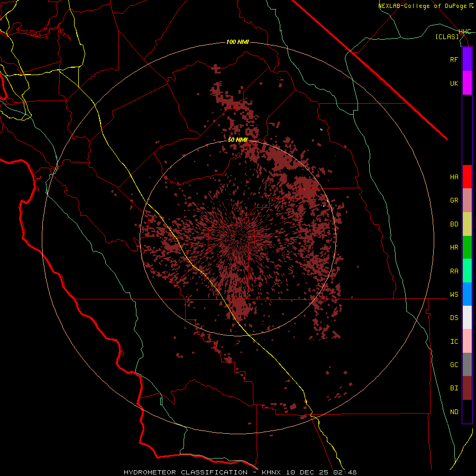Viewport: 476px width, 476px height.
Task: Click the ND black legend swatch
Action: point(467,411)
